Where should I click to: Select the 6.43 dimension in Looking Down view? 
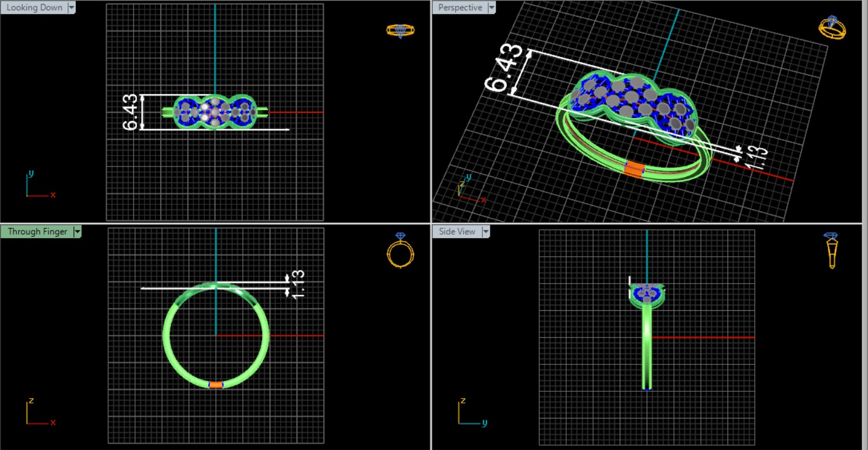pyautogui.click(x=130, y=112)
